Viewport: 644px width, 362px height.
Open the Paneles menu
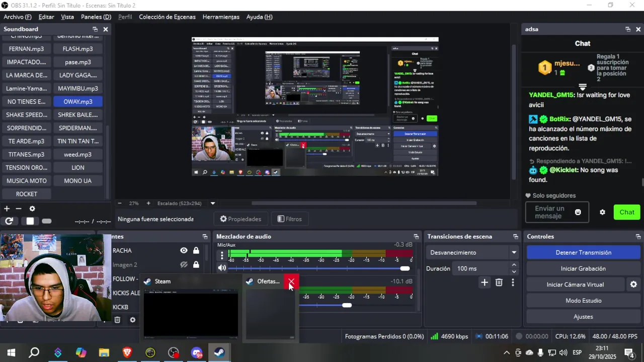point(96,17)
